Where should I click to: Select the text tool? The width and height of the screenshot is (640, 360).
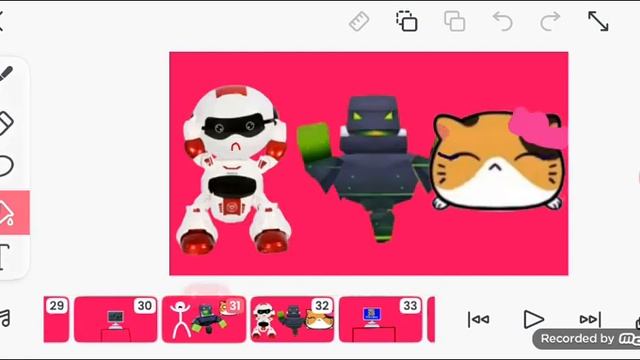(x=4, y=257)
